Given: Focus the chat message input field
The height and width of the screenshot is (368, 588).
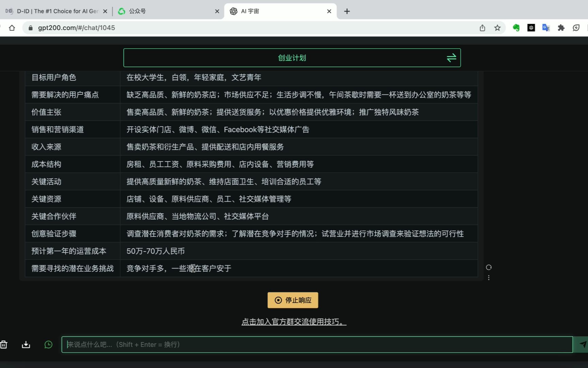Looking at the screenshot, I should pyautogui.click(x=317, y=344).
